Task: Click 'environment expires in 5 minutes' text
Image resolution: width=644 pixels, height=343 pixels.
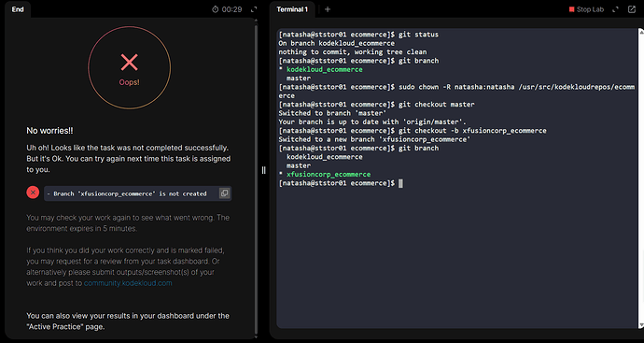Action: click(x=82, y=229)
